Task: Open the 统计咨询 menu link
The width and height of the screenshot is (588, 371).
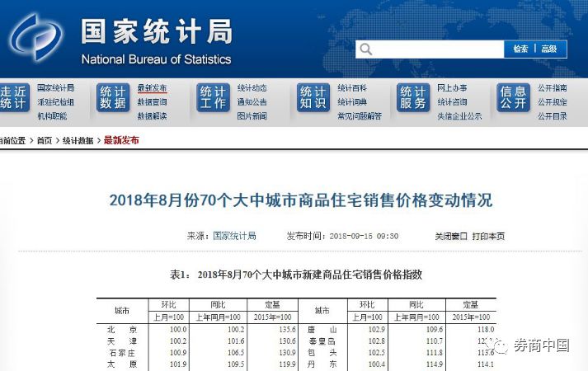Action: (452, 102)
